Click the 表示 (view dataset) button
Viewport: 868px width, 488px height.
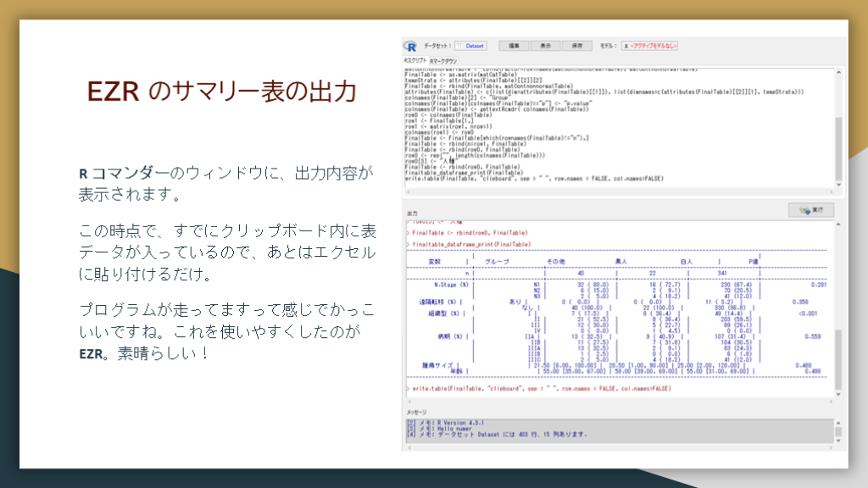tap(545, 46)
